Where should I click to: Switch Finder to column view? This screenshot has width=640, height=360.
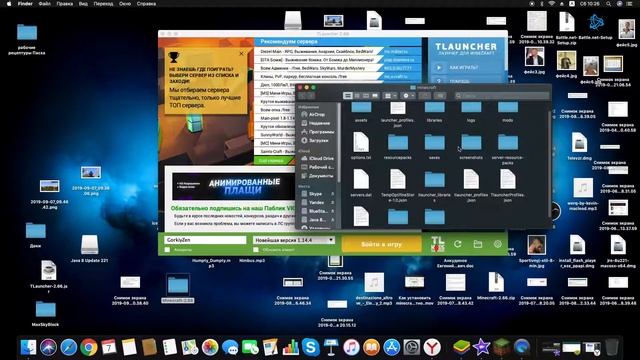tap(366, 96)
